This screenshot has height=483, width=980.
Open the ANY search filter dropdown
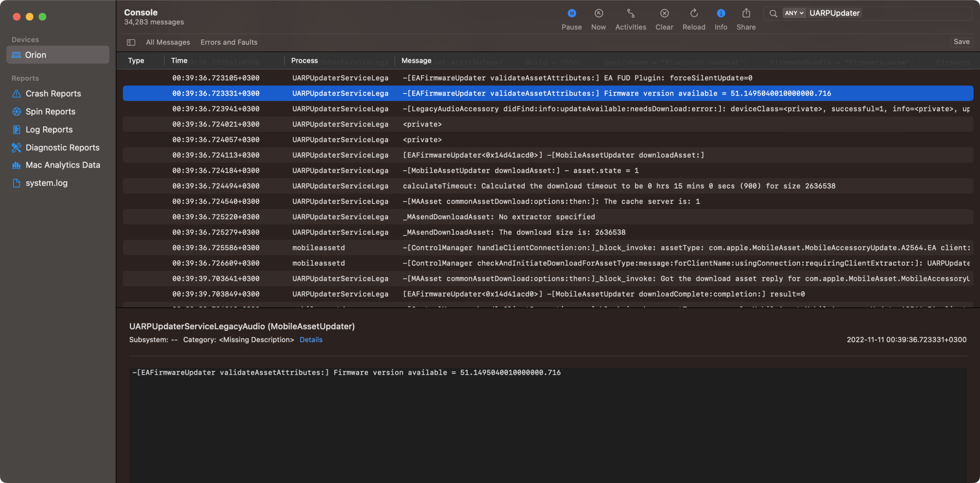click(x=794, y=13)
